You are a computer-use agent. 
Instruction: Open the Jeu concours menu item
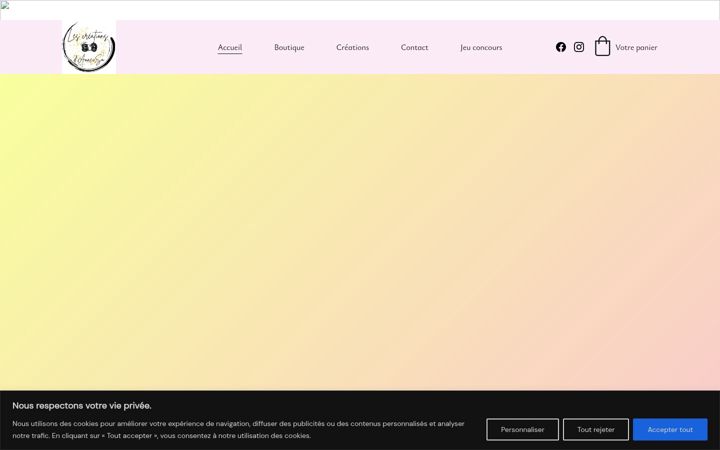point(481,47)
